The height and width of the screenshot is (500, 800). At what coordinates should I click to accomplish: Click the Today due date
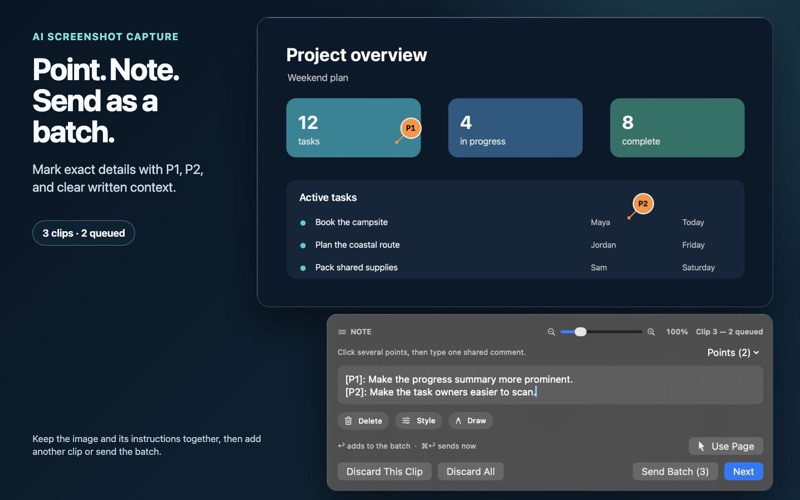pyautogui.click(x=693, y=222)
